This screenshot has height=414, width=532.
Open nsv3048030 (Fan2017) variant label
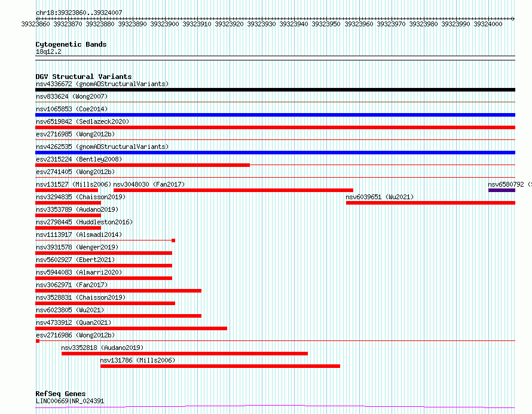pyautogui.click(x=149, y=184)
